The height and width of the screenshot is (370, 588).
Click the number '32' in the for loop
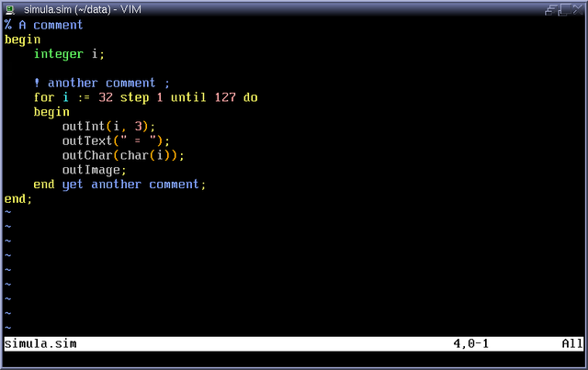tap(106, 97)
